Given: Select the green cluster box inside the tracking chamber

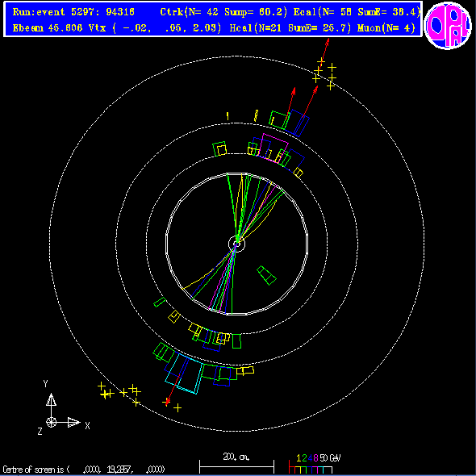Looking at the screenshot, I should pyautogui.click(x=266, y=275).
